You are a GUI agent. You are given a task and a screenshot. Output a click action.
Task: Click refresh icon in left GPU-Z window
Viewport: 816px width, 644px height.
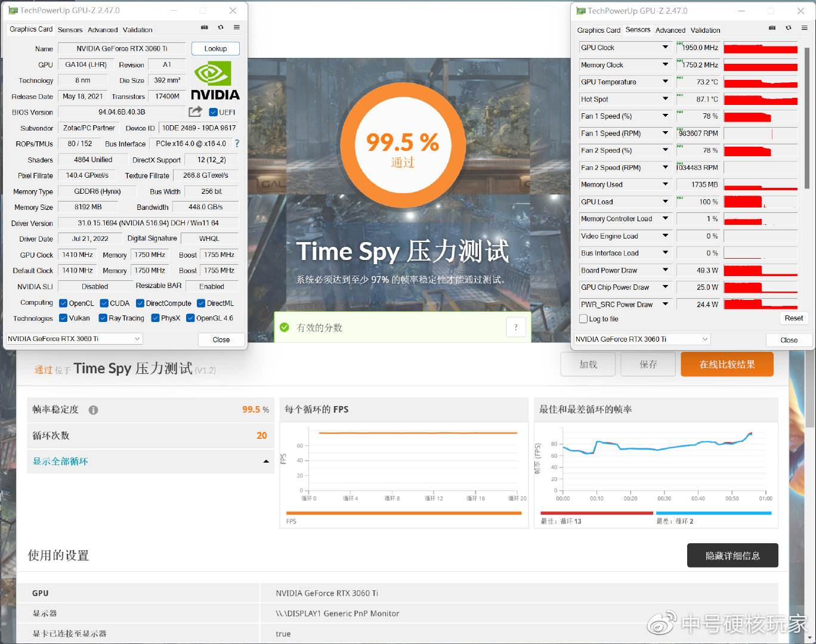pyautogui.click(x=221, y=27)
